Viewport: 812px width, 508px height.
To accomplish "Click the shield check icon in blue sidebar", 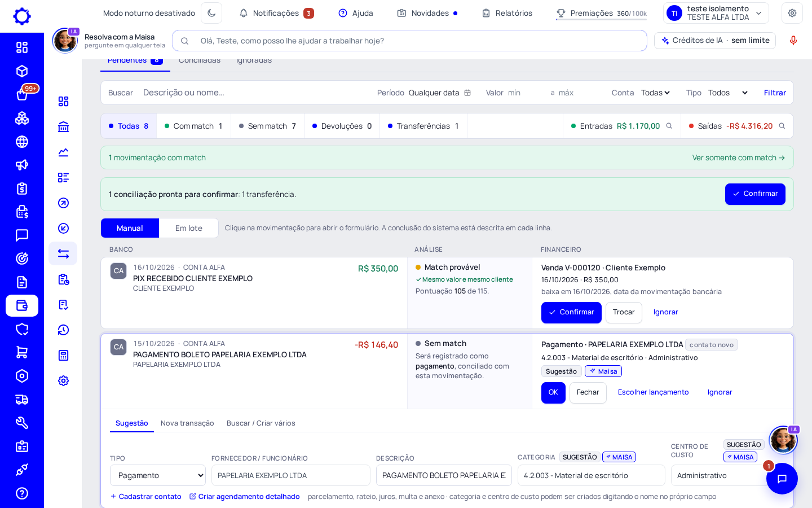I will pos(22,329).
